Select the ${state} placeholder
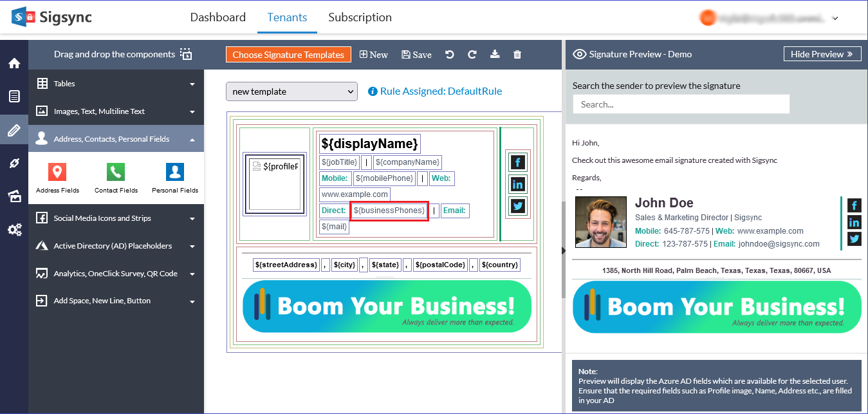Screen dimensions: 868x414 pyautogui.click(x=385, y=265)
